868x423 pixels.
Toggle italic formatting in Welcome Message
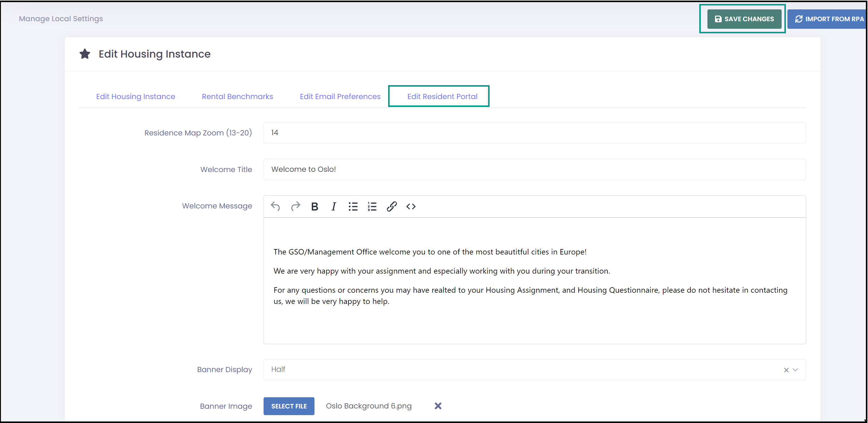coord(334,206)
